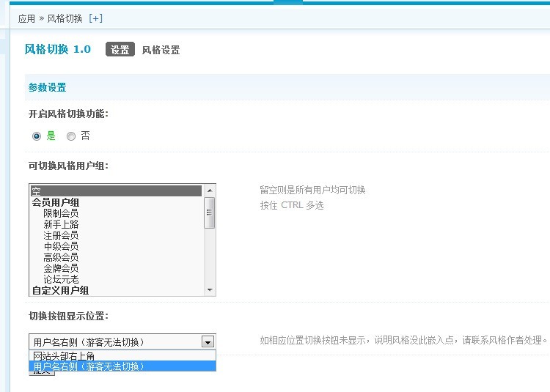550x392 pixels.
Task: Select 空 in the user group list
Action: 116,191
